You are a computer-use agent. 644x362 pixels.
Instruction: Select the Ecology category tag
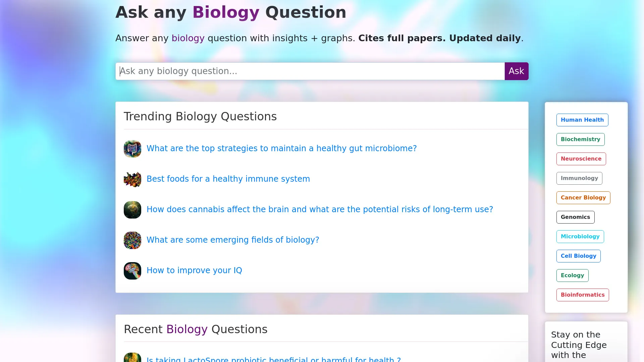[572, 275]
